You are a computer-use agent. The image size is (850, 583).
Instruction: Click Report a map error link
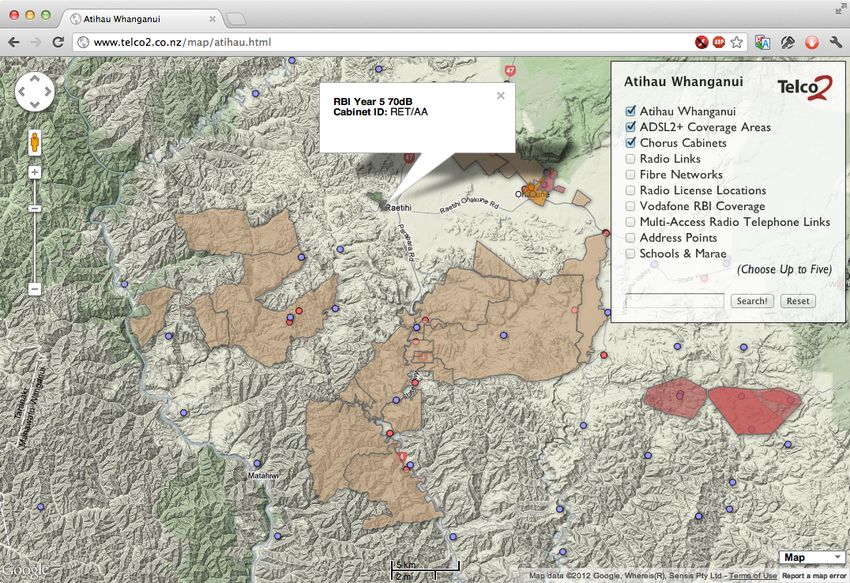pos(814,576)
